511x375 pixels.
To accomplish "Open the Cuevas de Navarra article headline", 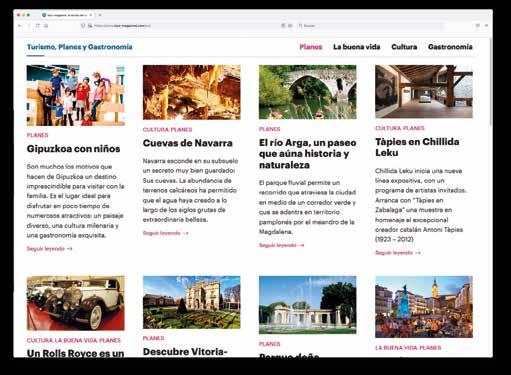I will (x=188, y=143).
